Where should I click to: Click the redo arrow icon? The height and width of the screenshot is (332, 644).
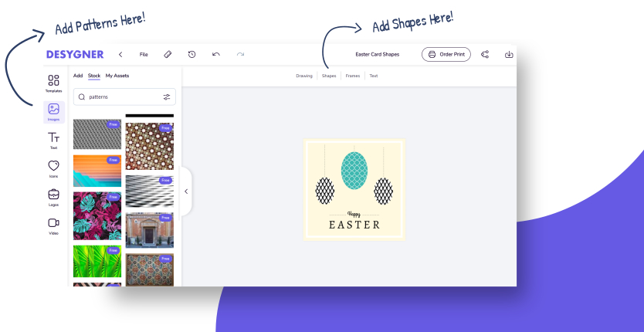tap(240, 55)
